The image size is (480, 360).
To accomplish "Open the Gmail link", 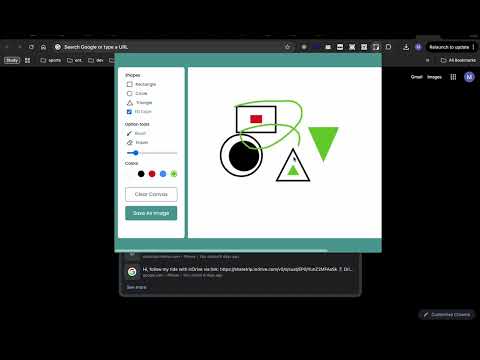I will tap(417, 77).
